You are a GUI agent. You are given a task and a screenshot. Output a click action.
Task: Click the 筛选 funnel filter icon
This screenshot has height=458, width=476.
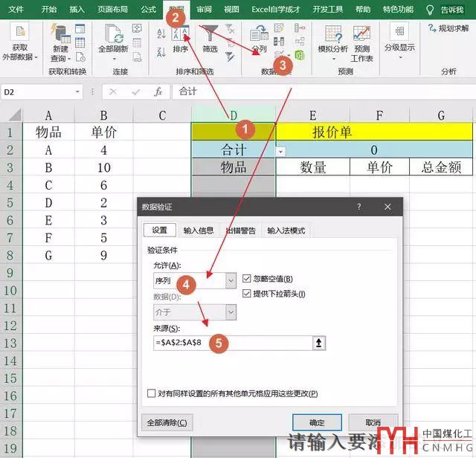pyautogui.click(x=210, y=33)
